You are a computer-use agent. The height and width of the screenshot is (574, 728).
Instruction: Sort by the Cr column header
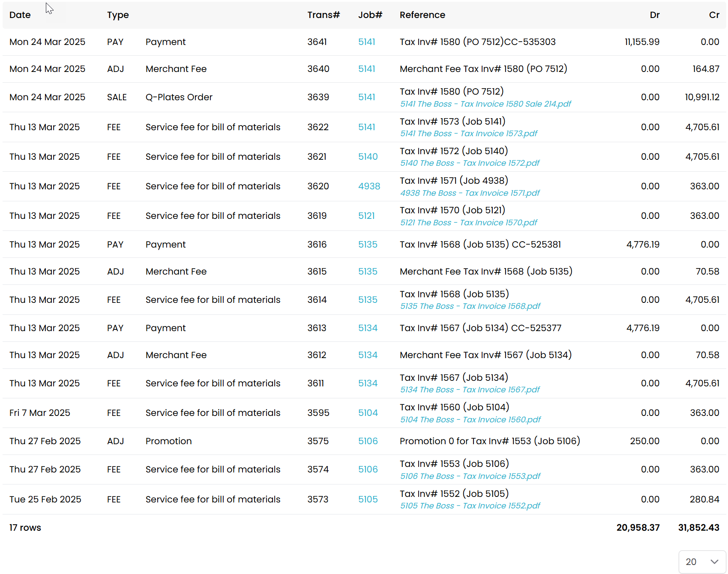coord(714,15)
